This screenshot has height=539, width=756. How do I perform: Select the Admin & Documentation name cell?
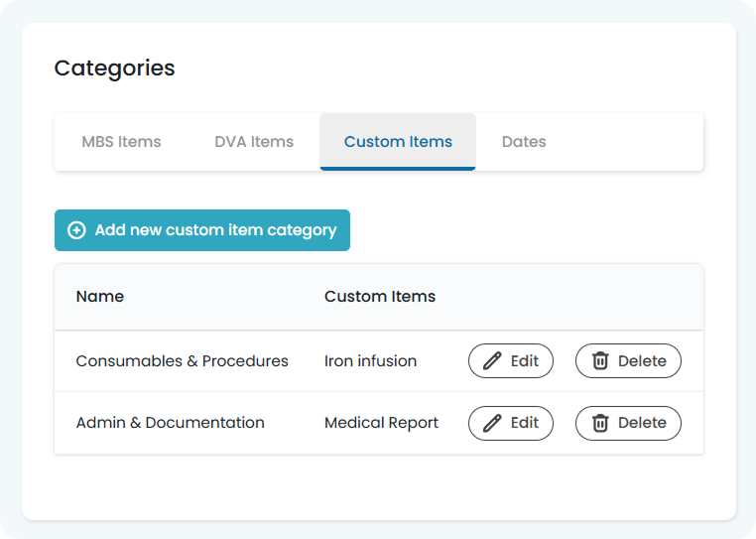click(x=171, y=423)
